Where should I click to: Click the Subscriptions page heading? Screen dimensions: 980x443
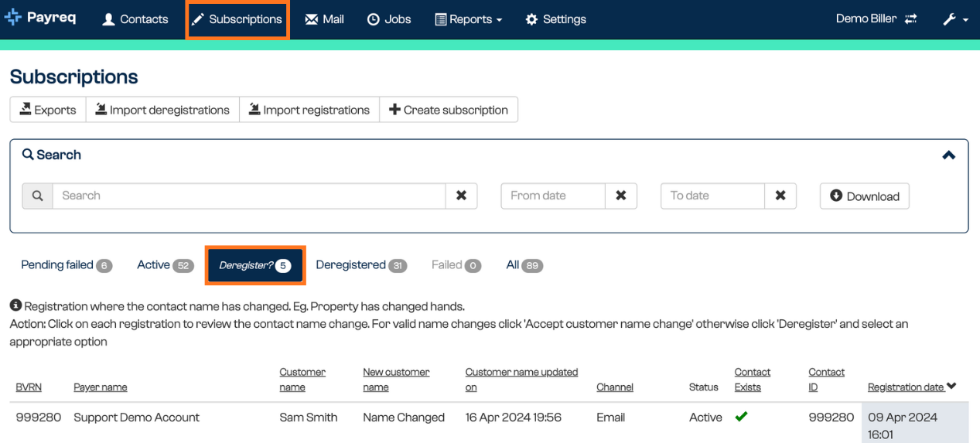pos(73,77)
